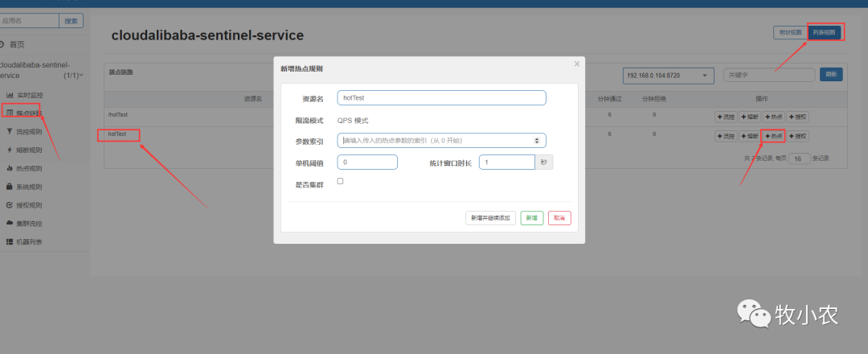Close the 新增热点规则 dialog with the X
Screen dimensions: 868x354
[577, 64]
